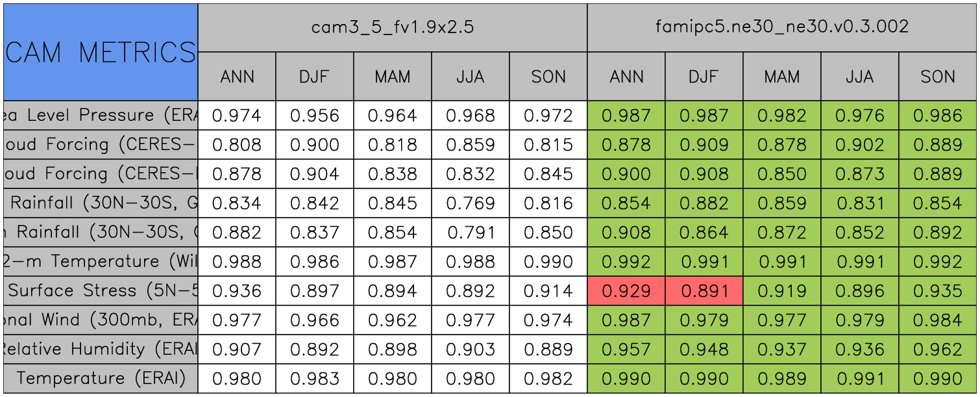Select the Surface Stress row label
Viewport: 980px width, 397px height.
click(101, 291)
